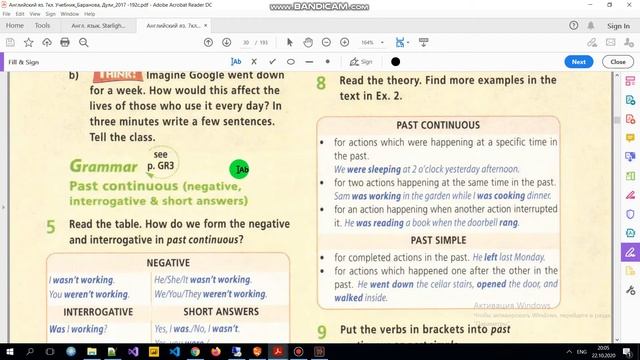
Task: Open the Window menu
Action: 69,14
